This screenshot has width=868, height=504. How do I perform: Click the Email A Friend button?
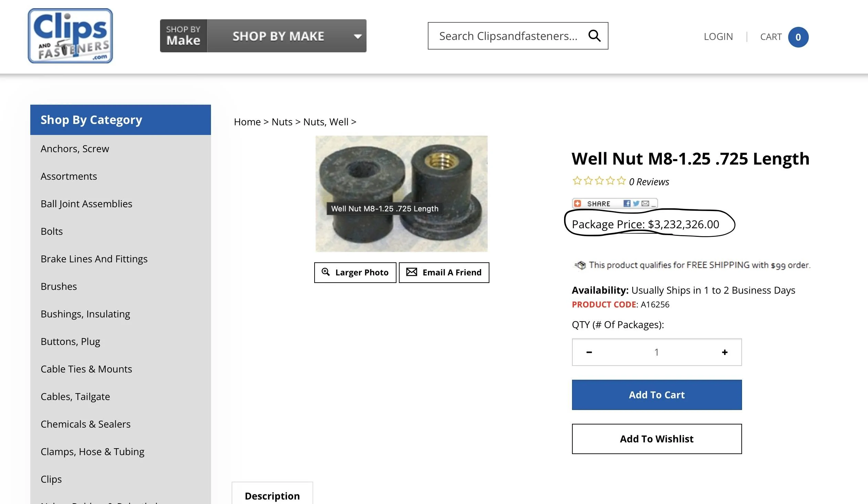[444, 273]
